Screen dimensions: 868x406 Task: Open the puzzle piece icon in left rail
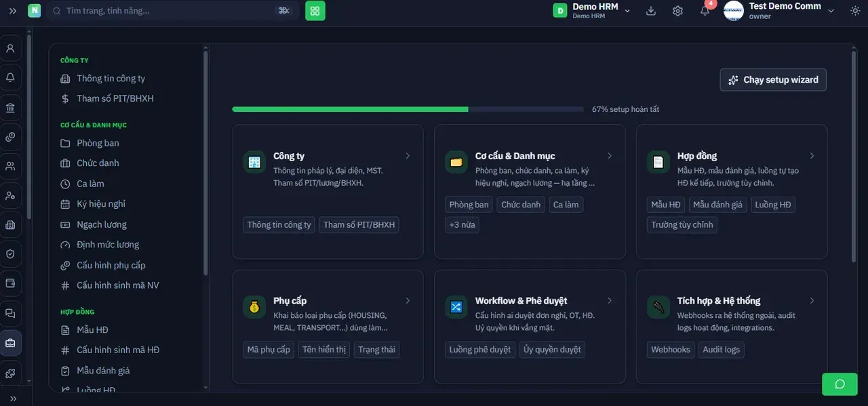(x=10, y=373)
